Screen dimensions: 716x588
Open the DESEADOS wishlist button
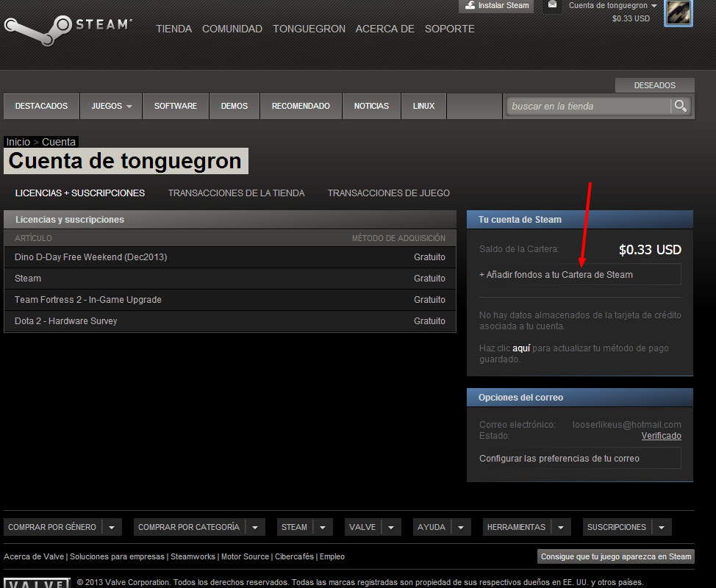pyautogui.click(x=655, y=85)
